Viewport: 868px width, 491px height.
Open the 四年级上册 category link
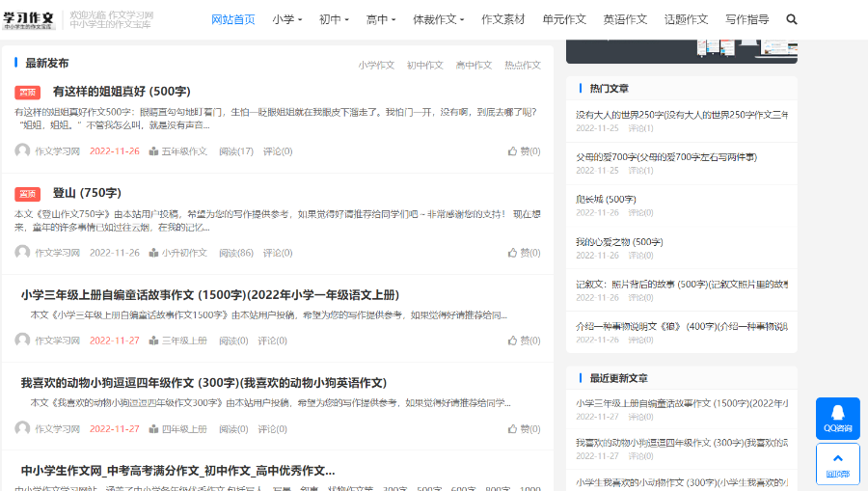tap(184, 429)
